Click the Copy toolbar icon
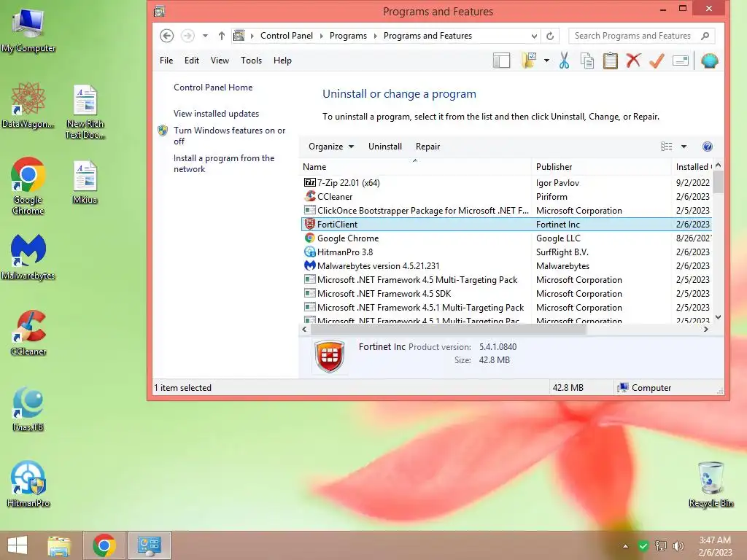The width and height of the screenshot is (747, 560). (587, 61)
